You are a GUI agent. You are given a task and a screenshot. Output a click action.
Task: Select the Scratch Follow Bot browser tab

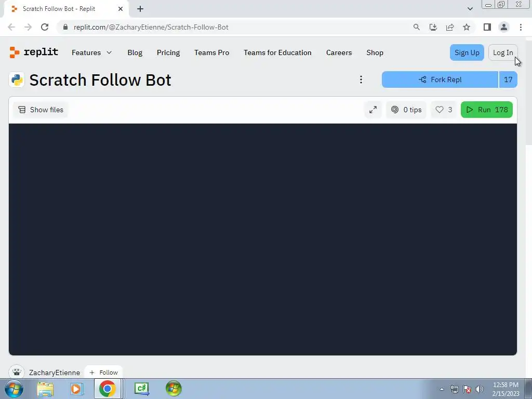(x=66, y=9)
